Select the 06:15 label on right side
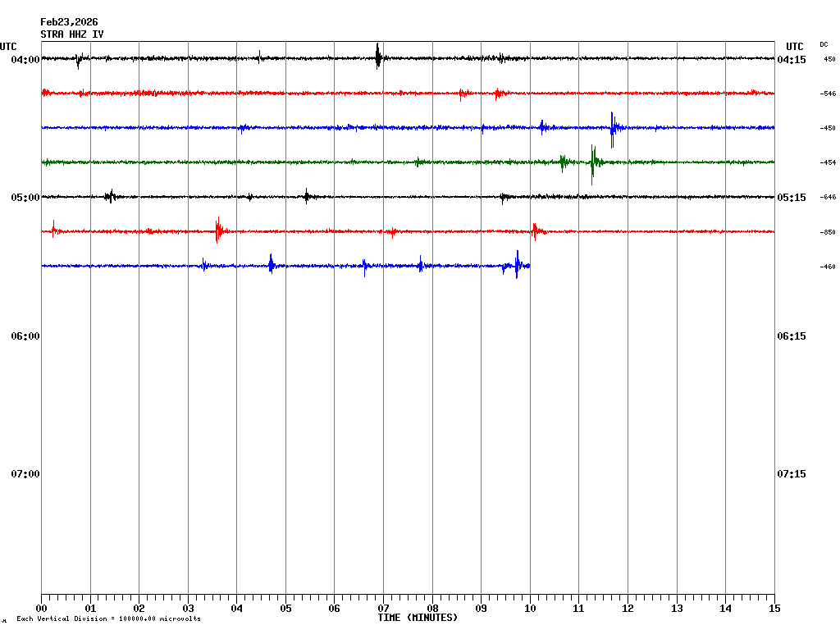 [x=791, y=336]
